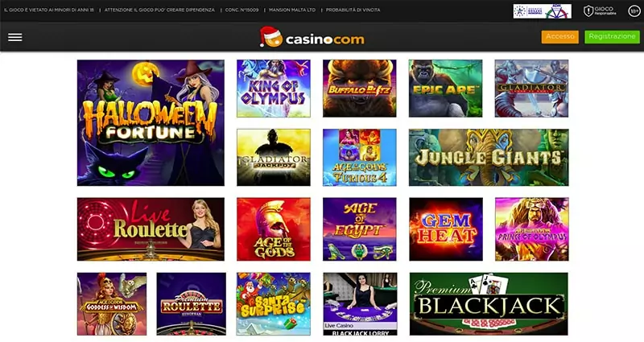Open the hamburger menu
This screenshot has height=342, width=644.
tap(15, 37)
